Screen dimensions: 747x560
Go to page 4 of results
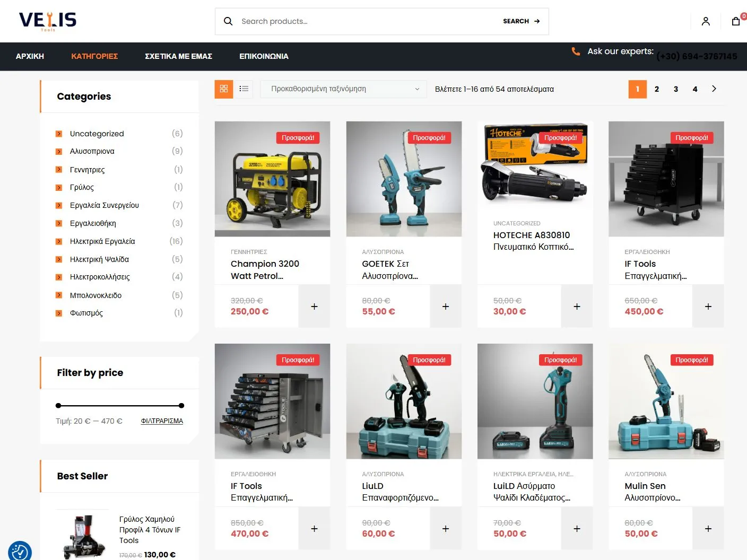695,89
